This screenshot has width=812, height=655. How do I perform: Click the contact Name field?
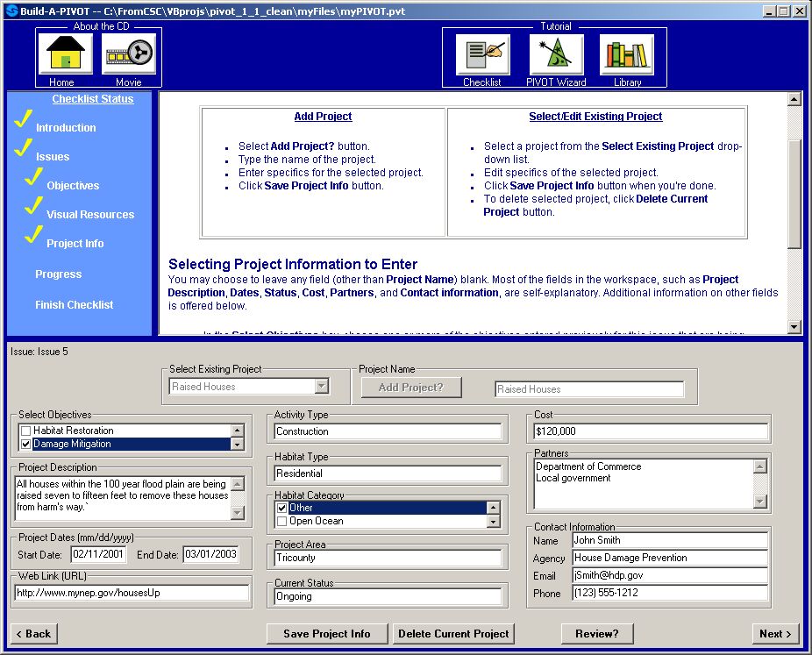coord(670,540)
